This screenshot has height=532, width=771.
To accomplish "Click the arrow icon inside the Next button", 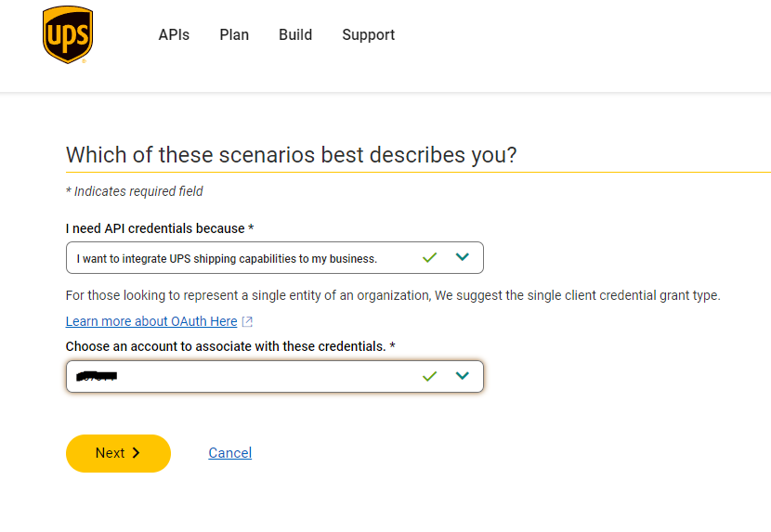I will tap(137, 453).
